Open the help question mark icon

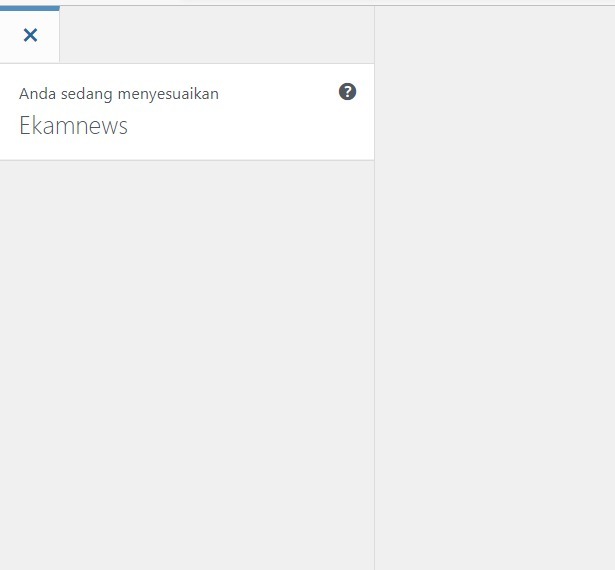348,92
